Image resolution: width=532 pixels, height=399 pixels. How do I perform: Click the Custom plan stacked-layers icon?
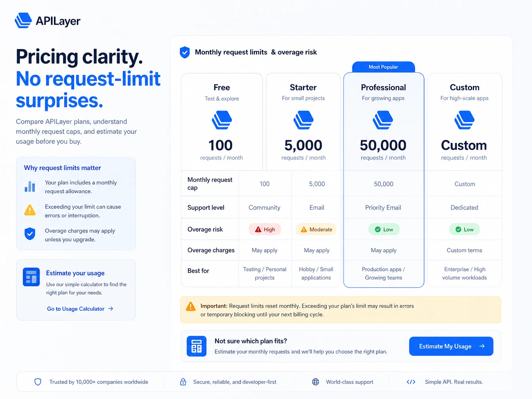pyautogui.click(x=464, y=121)
